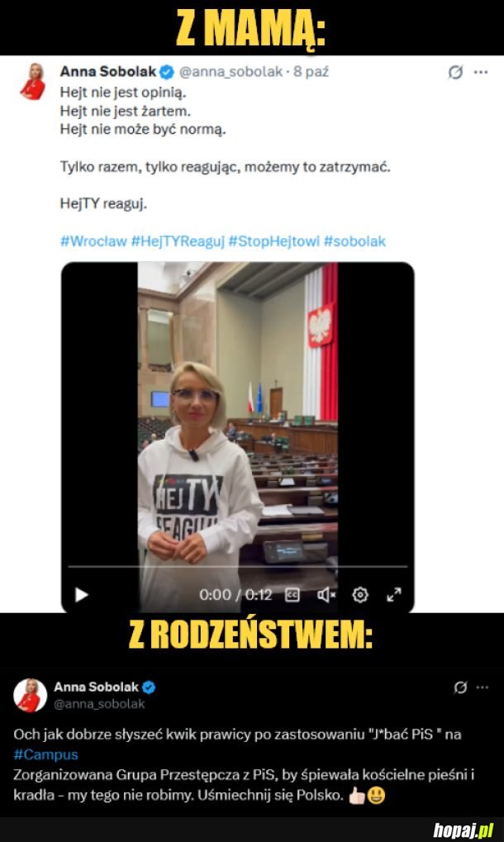The image size is (504, 842).
Task: Click the profile avatar in the bottom tweet
Action: point(30,695)
